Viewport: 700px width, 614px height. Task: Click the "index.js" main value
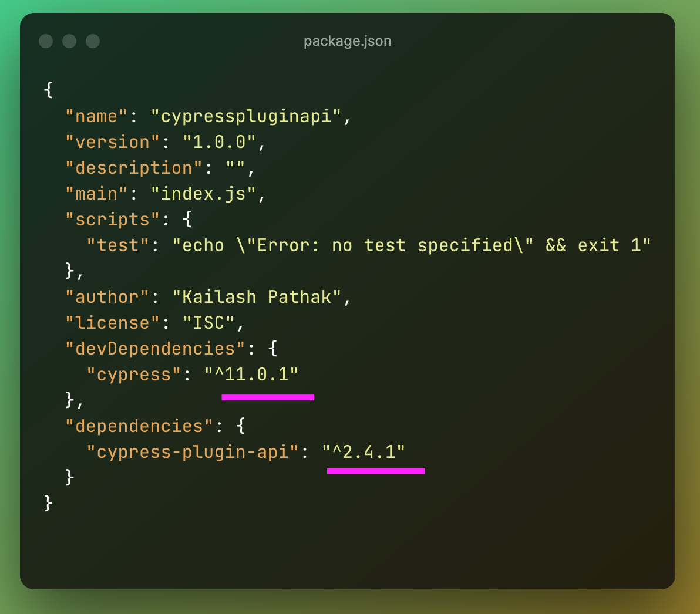[x=203, y=194]
